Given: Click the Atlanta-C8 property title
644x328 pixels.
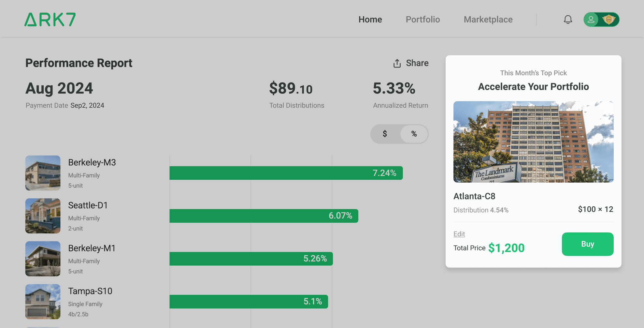Looking at the screenshot, I should tap(474, 196).
